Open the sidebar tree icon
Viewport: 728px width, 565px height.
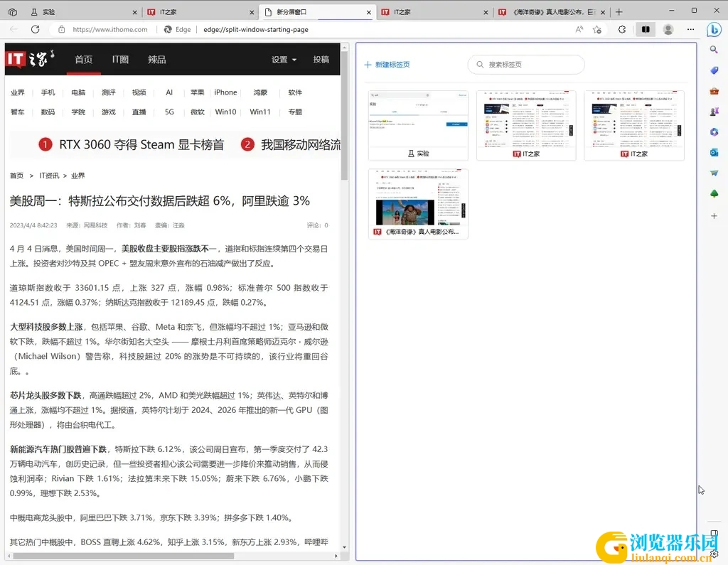pyautogui.click(x=714, y=193)
